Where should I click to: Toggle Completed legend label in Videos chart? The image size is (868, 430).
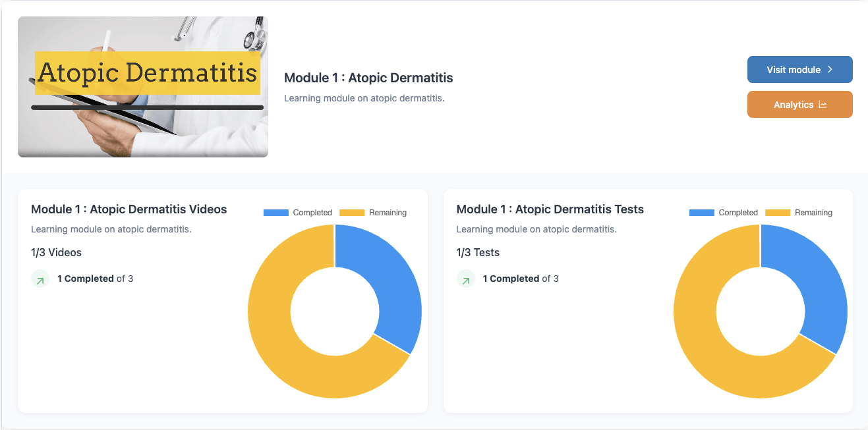pyautogui.click(x=312, y=213)
